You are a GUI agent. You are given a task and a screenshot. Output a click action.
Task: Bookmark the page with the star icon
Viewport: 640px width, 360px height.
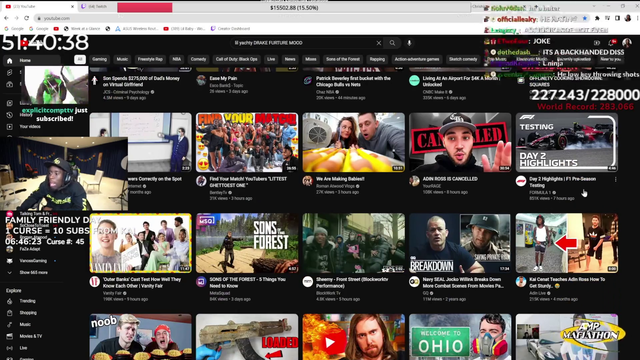[585, 18]
